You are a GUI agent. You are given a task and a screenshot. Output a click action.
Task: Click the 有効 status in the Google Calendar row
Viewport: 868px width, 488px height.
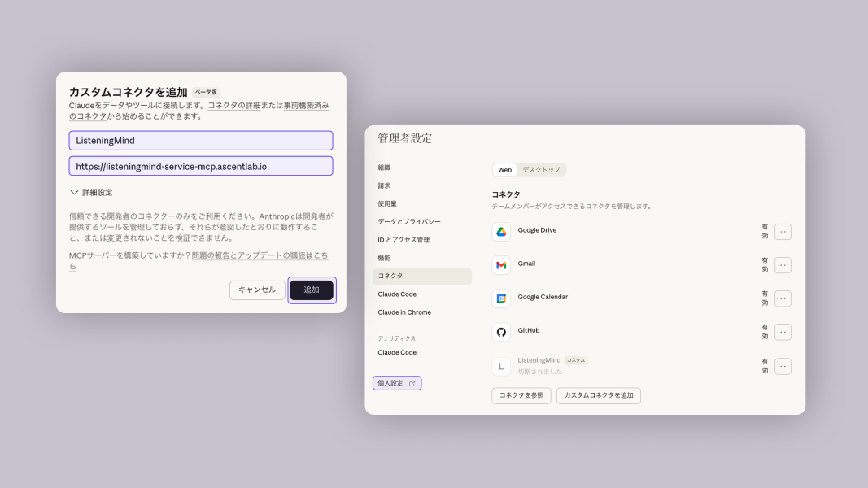765,298
